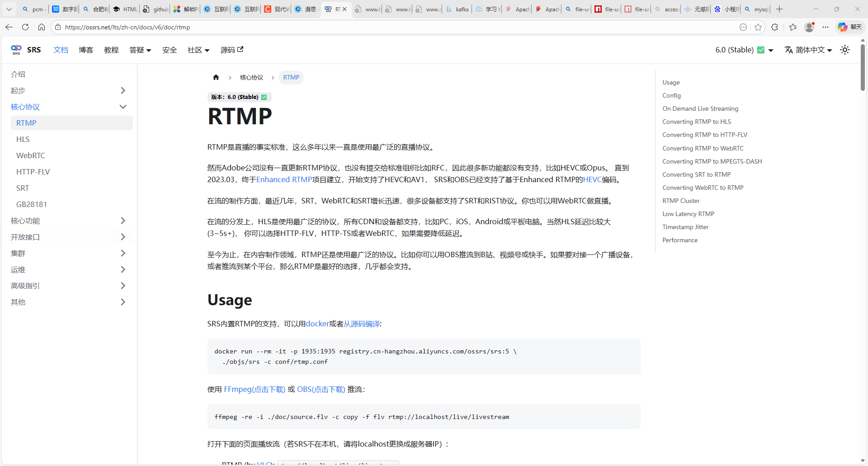Open 从源码编译 link
The image size is (868, 466).
click(362, 324)
